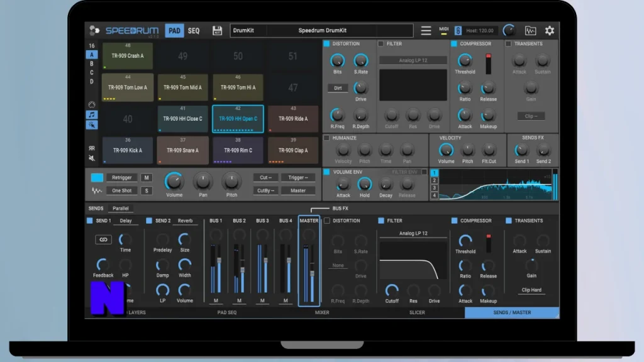The width and height of the screenshot is (644, 362).
Task: Click the palette icon in left sidebar
Action: point(92,105)
